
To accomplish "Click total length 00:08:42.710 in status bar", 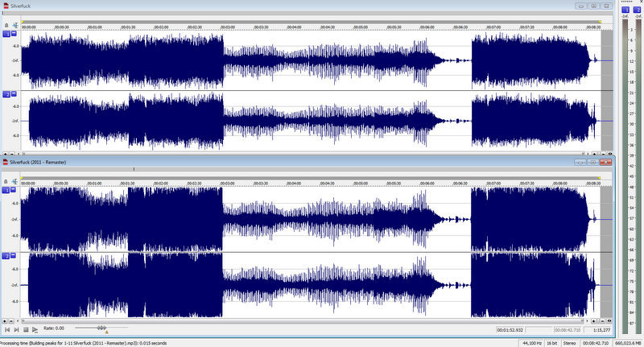I will pyautogui.click(x=596, y=343).
